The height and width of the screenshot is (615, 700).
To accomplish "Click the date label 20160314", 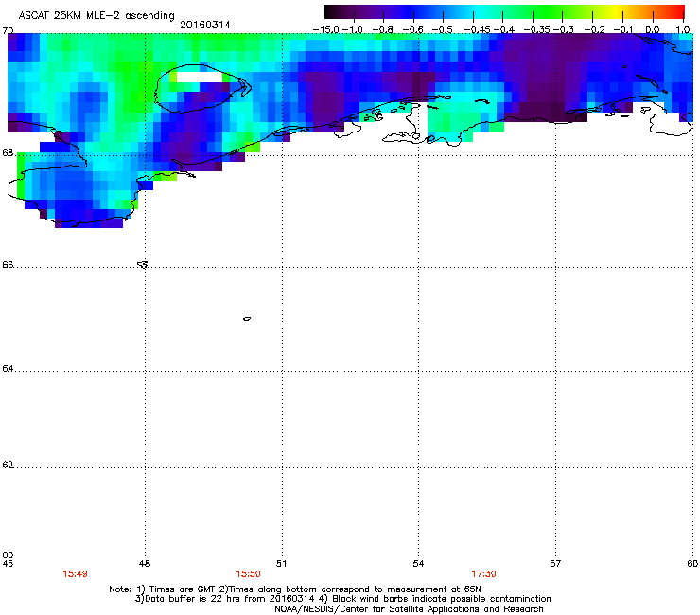I will tap(205, 25).
